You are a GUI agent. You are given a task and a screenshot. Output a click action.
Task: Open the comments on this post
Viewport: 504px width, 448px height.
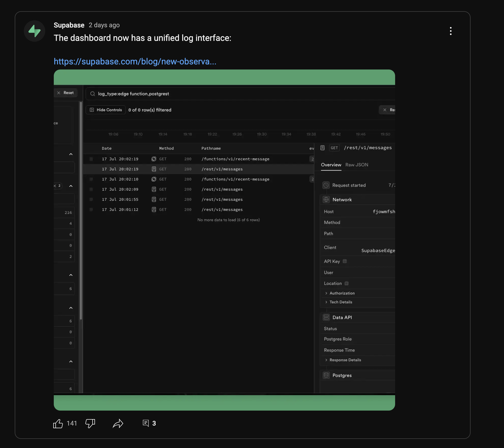pos(149,423)
